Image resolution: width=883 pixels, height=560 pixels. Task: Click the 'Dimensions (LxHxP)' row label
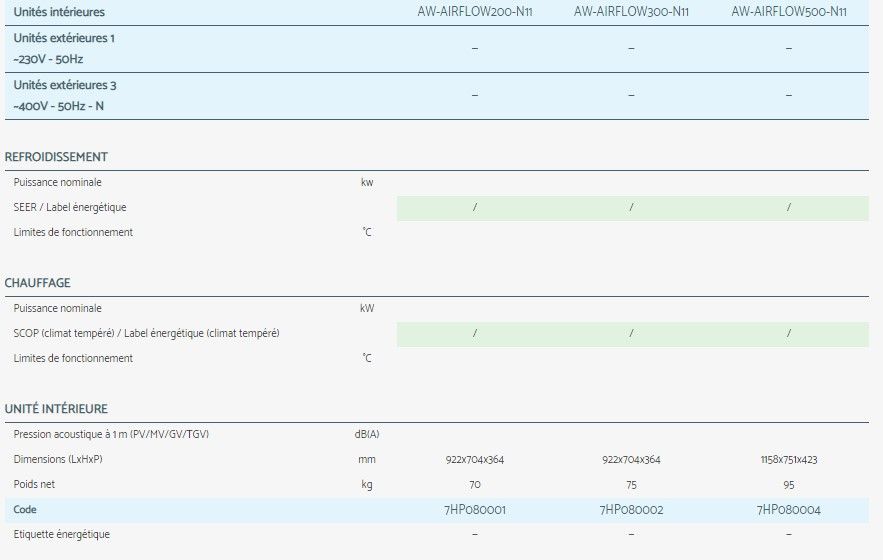click(x=58, y=459)
